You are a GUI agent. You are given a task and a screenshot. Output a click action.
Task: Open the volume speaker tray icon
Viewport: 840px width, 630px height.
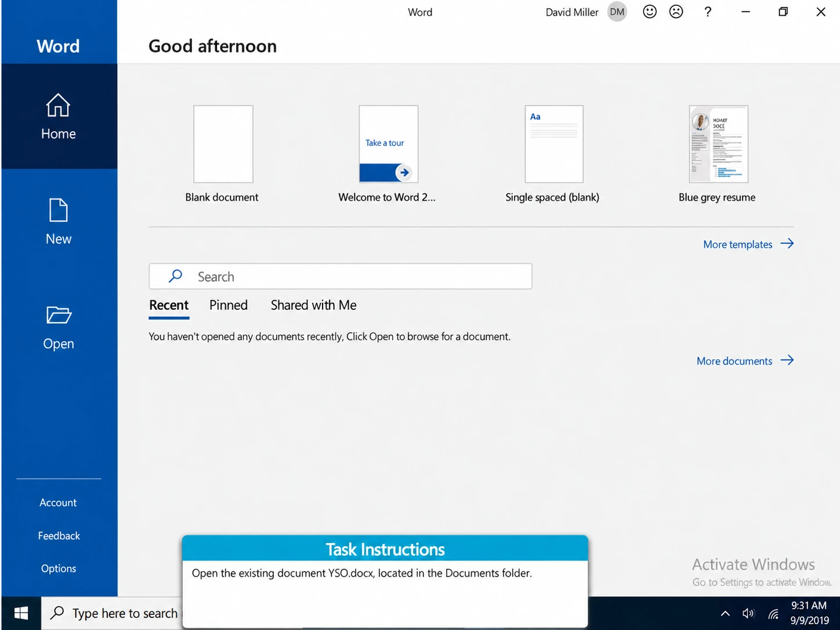click(748, 613)
